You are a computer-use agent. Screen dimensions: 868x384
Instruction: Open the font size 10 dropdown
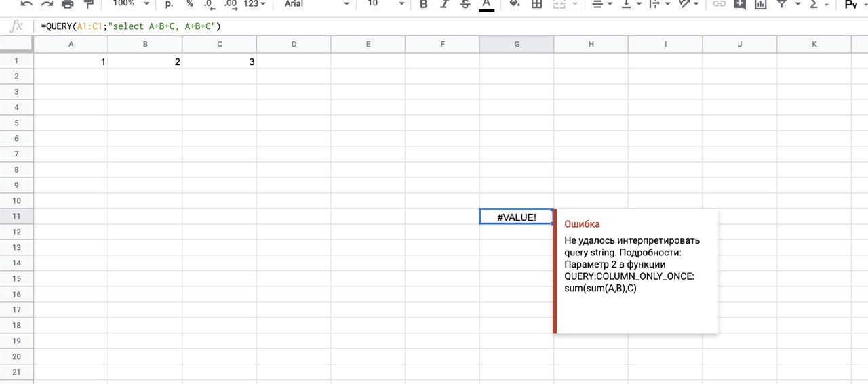click(x=385, y=4)
